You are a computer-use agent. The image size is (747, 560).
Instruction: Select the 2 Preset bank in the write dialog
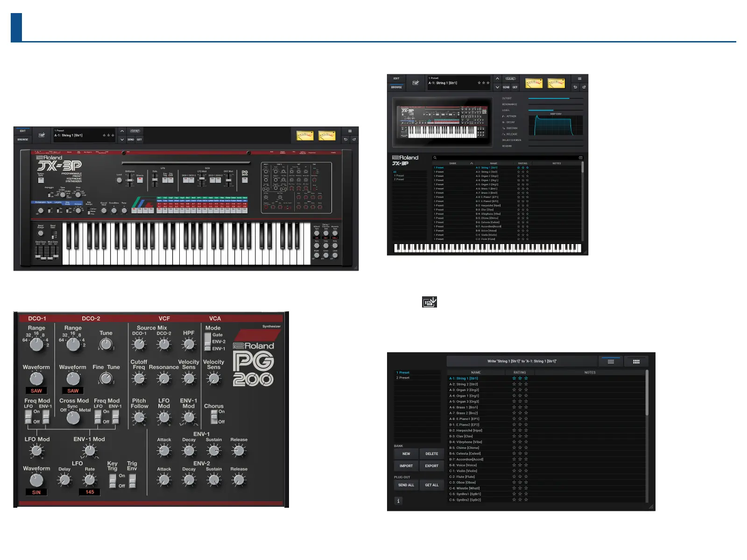tap(417, 378)
